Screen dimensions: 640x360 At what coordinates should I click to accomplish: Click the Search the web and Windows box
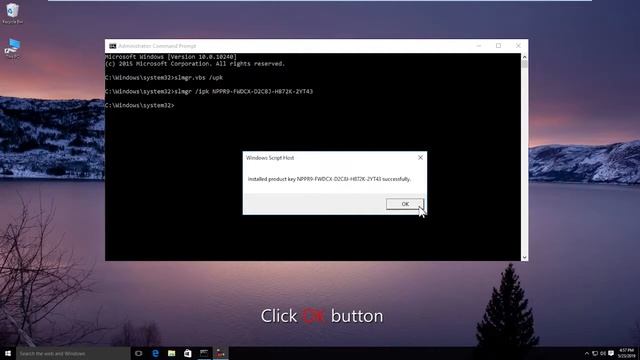point(73,353)
